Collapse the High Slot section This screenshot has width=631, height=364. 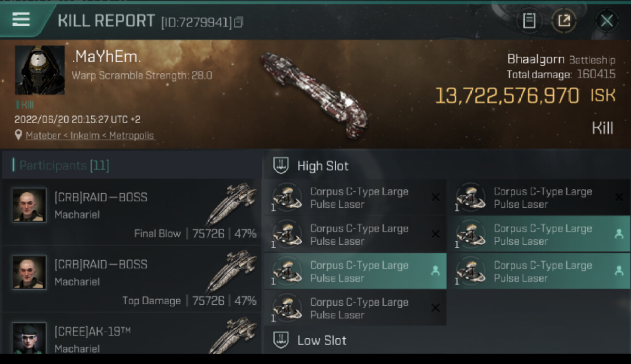point(281,166)
